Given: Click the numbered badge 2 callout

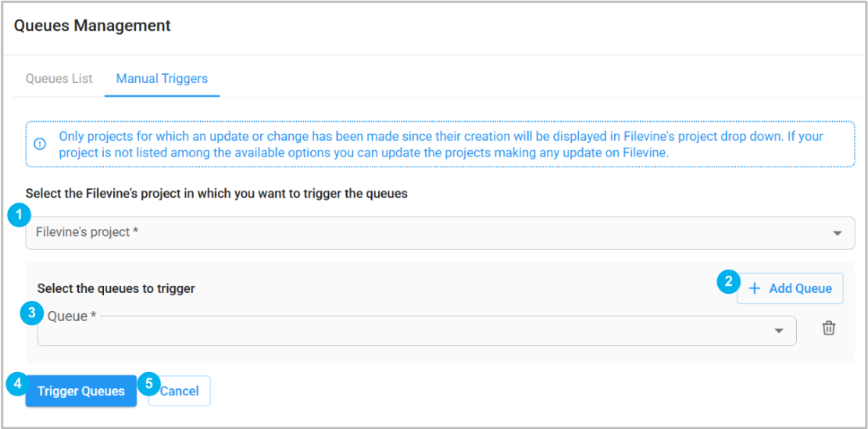Looking at the screenshot, I should pyautogui.click(x=728, y=282).
